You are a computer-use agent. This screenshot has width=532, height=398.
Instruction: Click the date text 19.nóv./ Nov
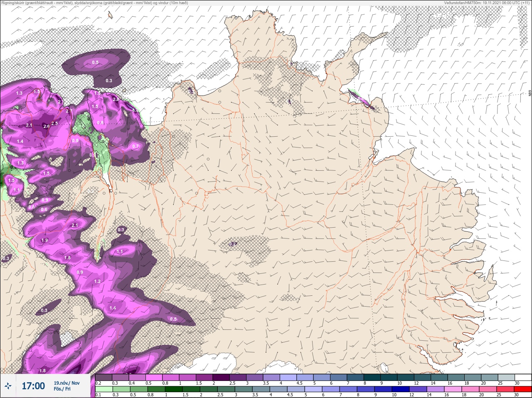[x=67, y=383]
